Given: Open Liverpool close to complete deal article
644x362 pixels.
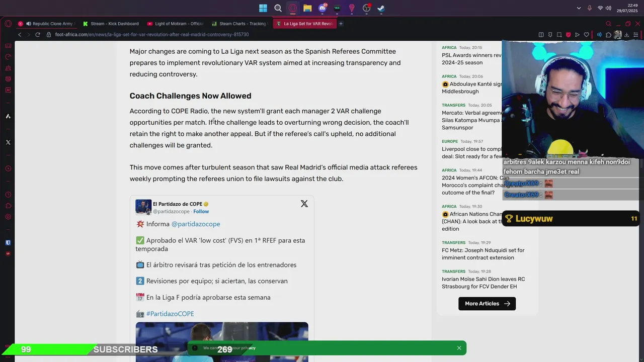Looking at the screenshot, I should [x=472, y=152].
